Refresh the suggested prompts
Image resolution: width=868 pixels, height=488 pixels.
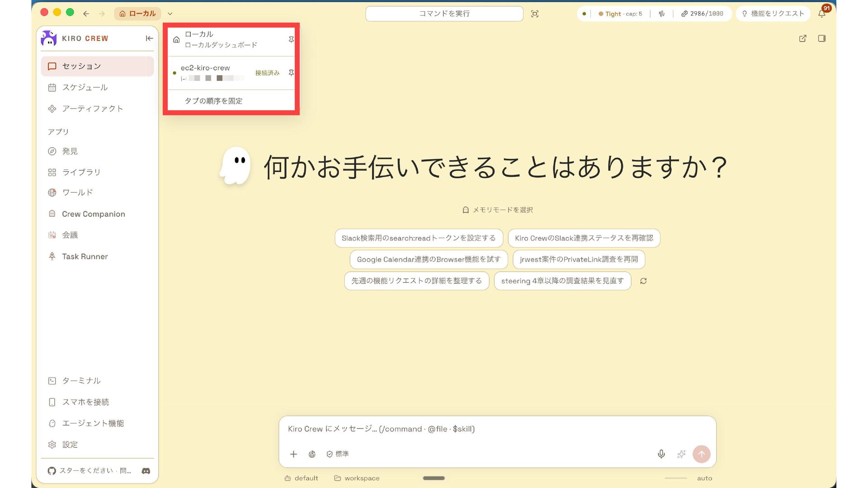(x=643, y=281)
